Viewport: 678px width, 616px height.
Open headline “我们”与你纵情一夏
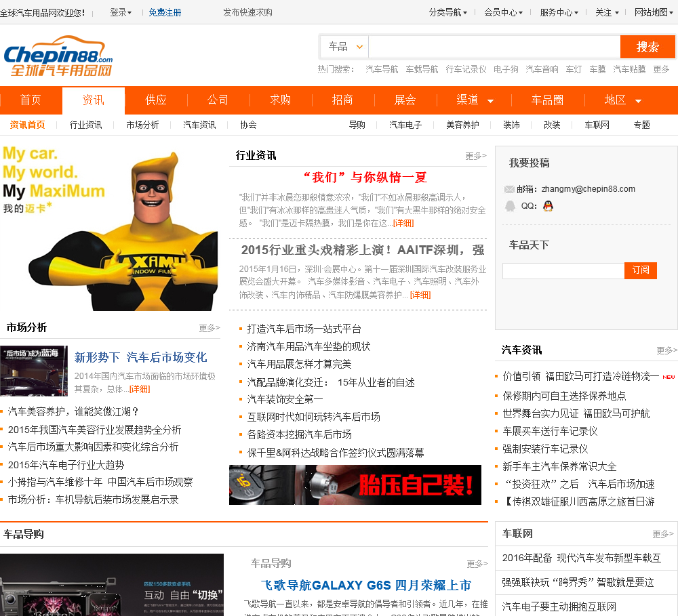pyautogui.click(x=366, y=178)
